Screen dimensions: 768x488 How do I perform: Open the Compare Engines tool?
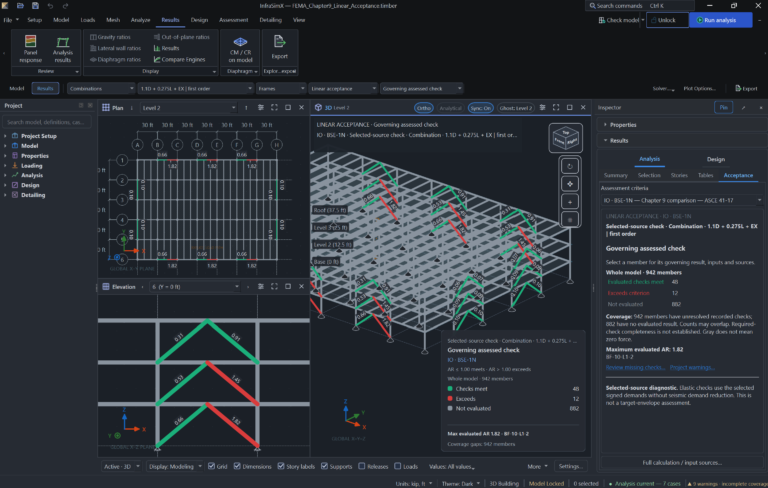point(179,59)
